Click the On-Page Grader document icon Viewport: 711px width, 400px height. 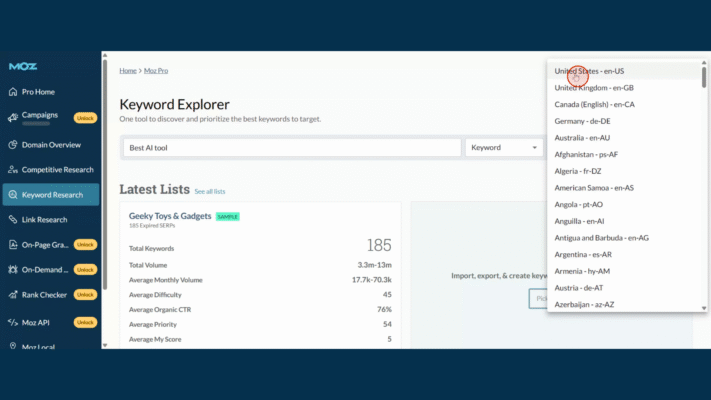[13, 244]
